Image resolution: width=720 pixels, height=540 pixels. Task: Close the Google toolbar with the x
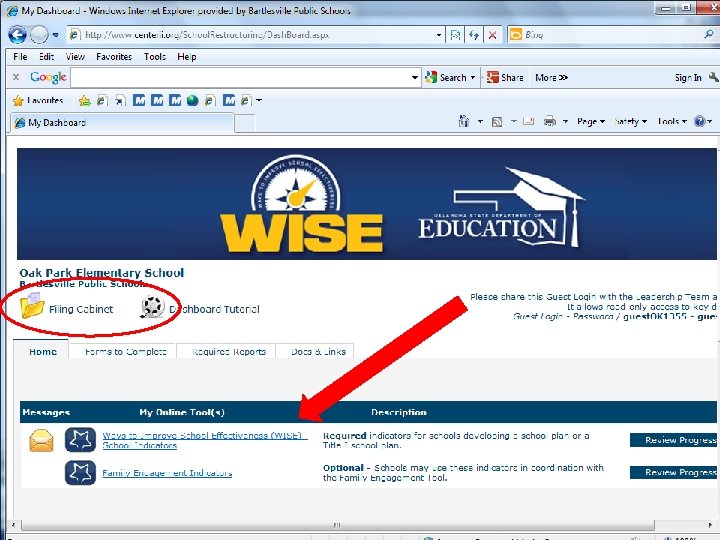16,77
